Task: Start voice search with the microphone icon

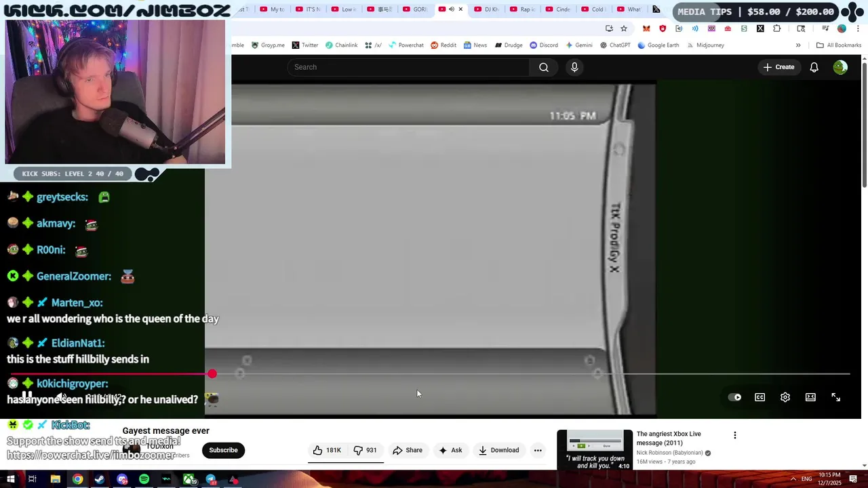Action: click(574, 67)
